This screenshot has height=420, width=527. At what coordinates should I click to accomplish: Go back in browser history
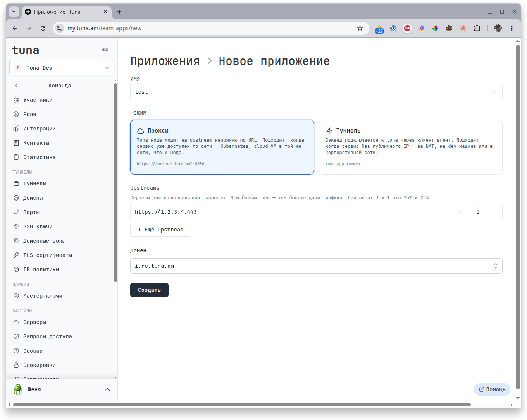(15, 28)
